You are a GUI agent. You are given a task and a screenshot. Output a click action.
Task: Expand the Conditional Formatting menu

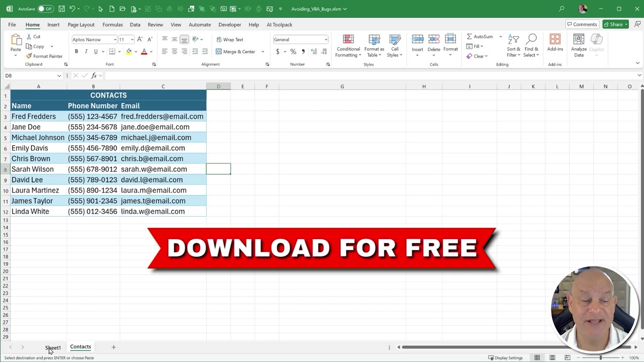click(348, 46)
